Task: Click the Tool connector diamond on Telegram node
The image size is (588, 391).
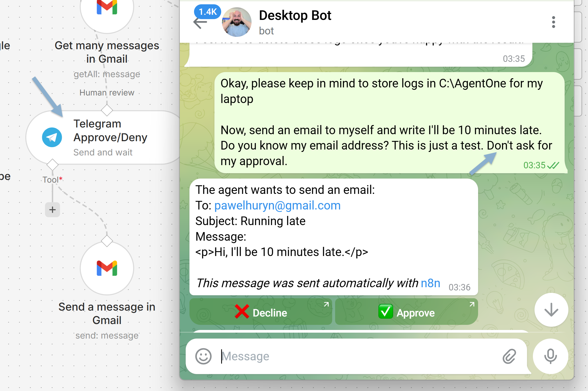Action: pos(52,165)
